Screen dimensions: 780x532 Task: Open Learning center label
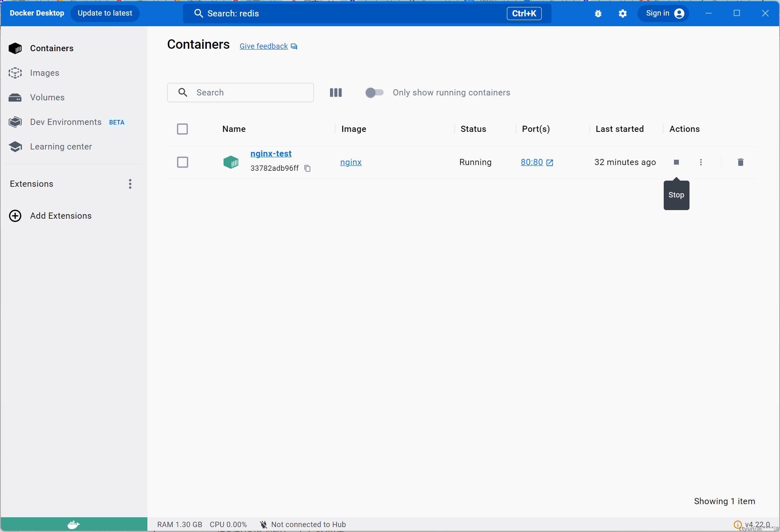point(61,147)
